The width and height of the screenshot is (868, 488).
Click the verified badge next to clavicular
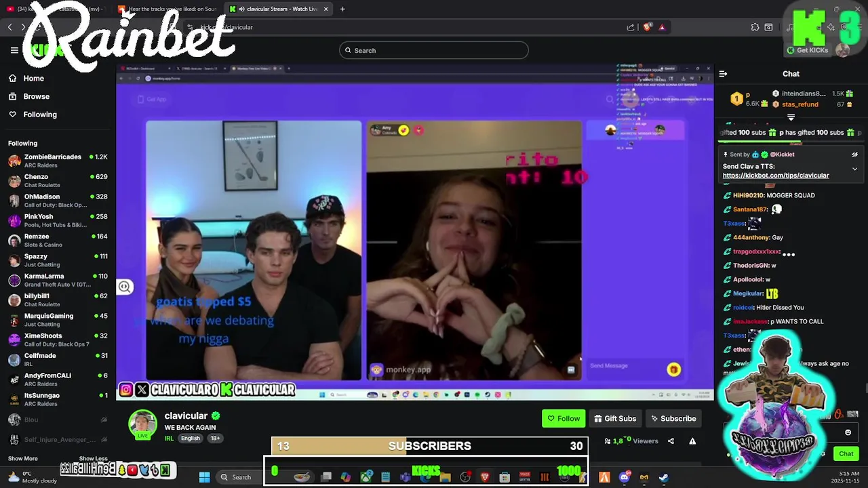click(x=216, y=416)
